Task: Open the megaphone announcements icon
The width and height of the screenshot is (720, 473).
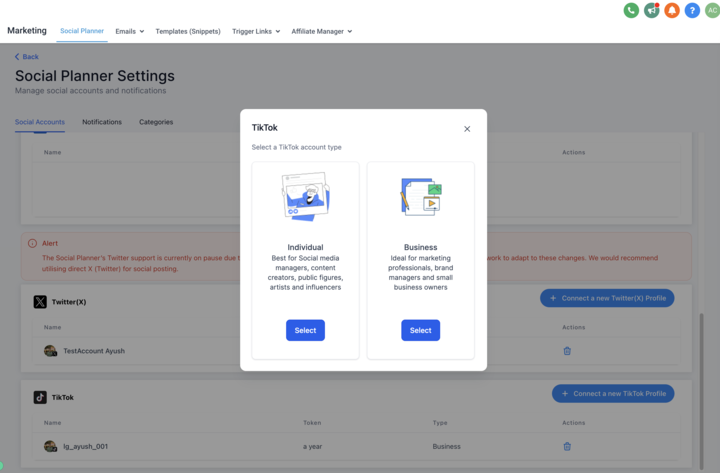Action: coord(651,10)
